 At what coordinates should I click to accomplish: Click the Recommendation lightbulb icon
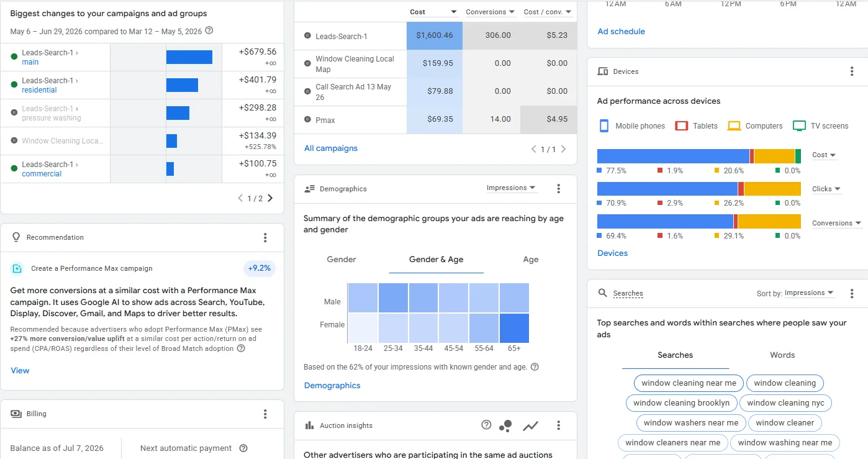[16, 237]
